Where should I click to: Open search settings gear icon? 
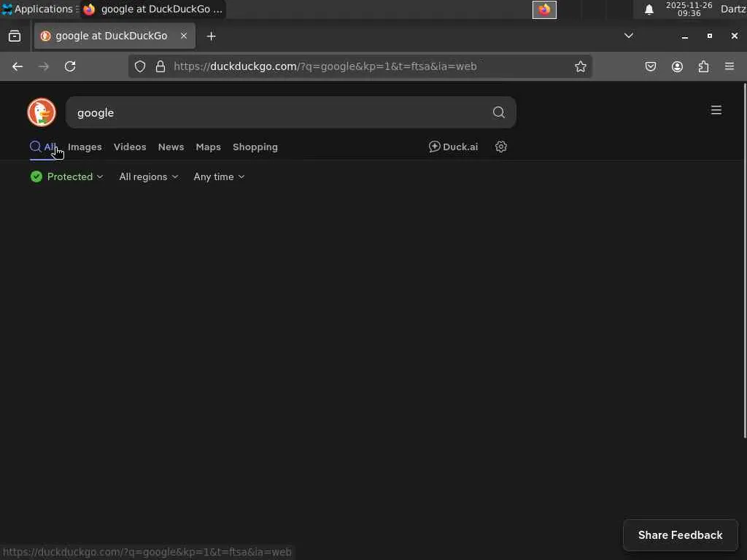pos(500,147)
